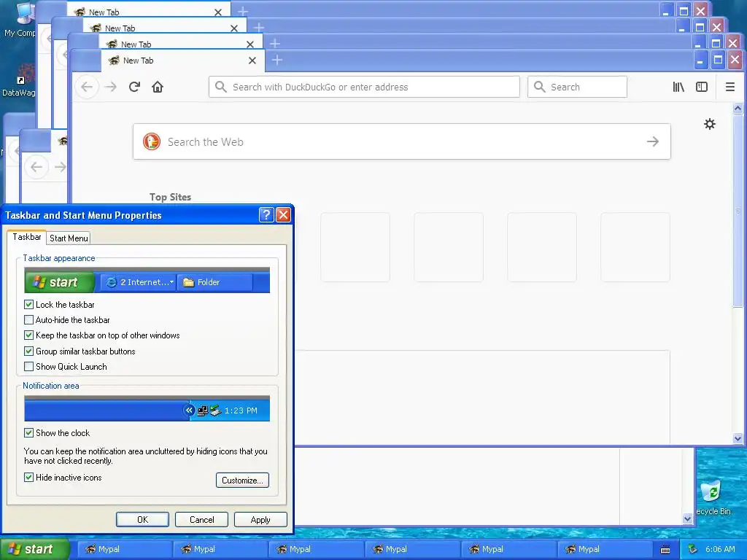
Task: Toggle Lock the taskbar checkbox
Action: (x=28, y=304)
